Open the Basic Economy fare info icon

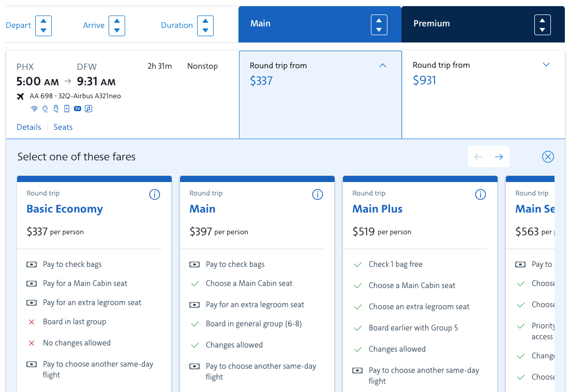click(154, 194)
